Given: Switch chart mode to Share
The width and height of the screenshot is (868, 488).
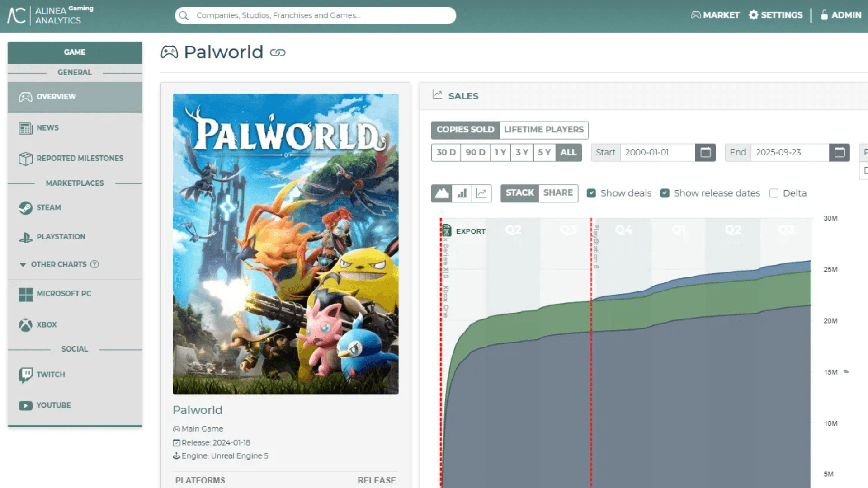Looking at the screenshot, I should [x=558, y=193].
